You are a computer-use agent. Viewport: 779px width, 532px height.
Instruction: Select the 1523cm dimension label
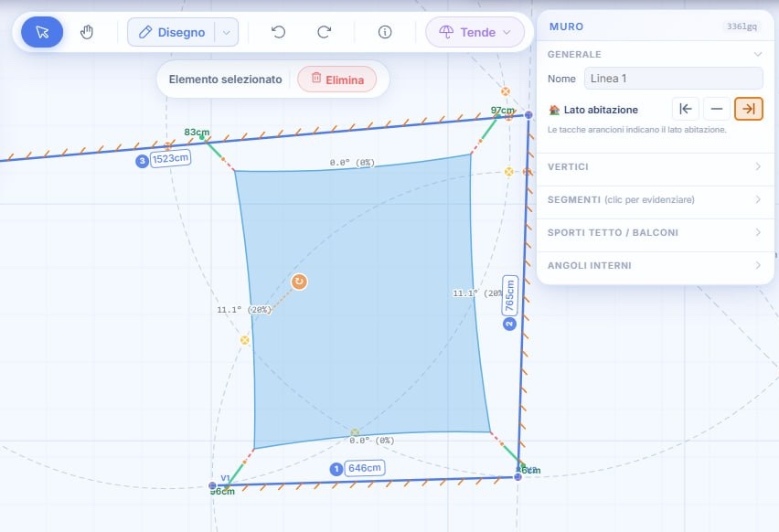[x=170, y=158]
